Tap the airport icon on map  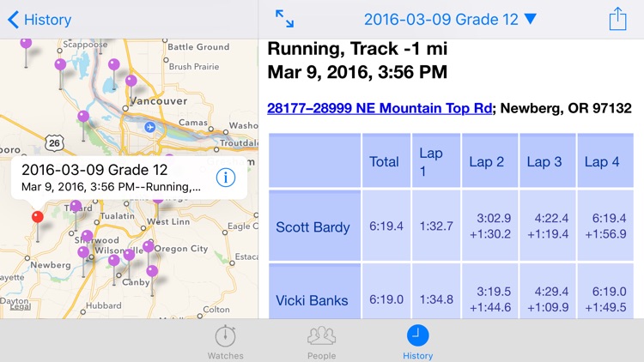point(150,127)
